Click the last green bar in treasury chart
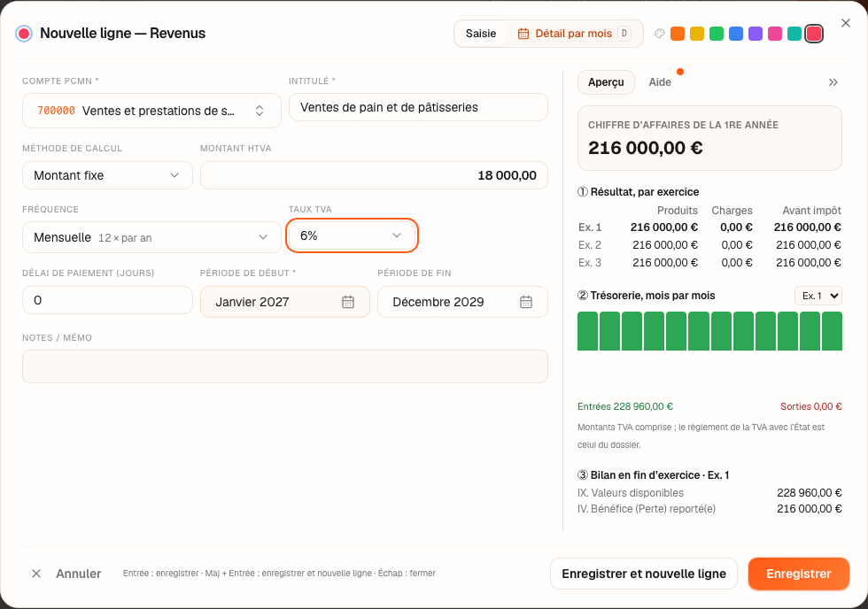The image size is (868, 609). (832, 331)
